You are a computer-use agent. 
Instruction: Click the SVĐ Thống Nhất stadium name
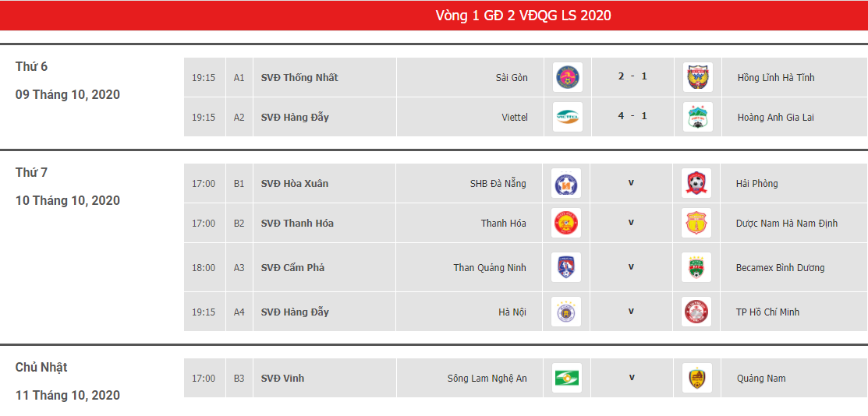299,77
